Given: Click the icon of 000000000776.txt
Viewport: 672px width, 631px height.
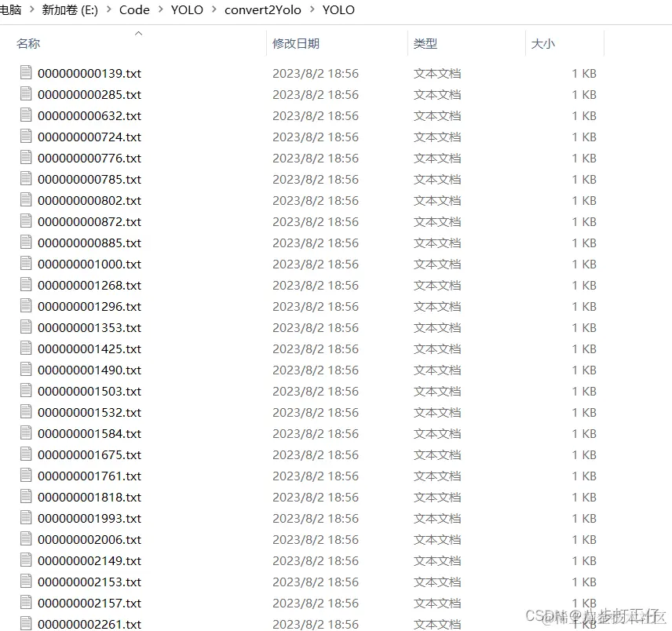Looking at the screenshot, I should pos(26,157).
